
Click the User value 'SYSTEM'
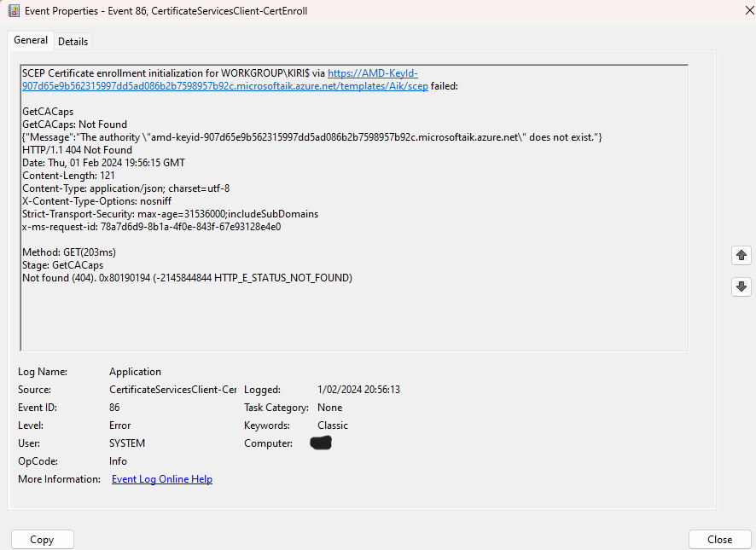pos(127,443)
